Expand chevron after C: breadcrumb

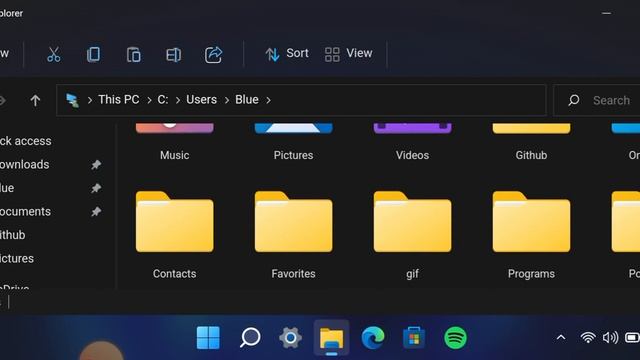[x=178, y=100]
